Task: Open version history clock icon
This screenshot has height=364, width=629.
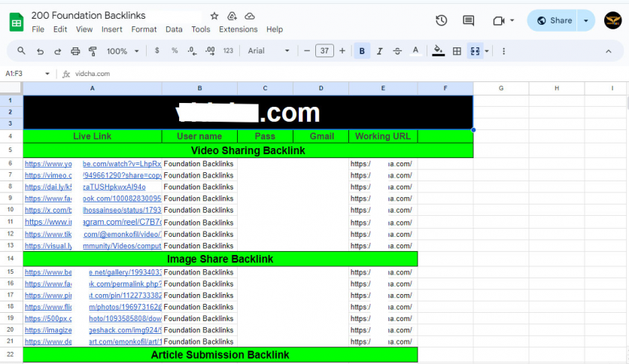Action: point(441,20)
